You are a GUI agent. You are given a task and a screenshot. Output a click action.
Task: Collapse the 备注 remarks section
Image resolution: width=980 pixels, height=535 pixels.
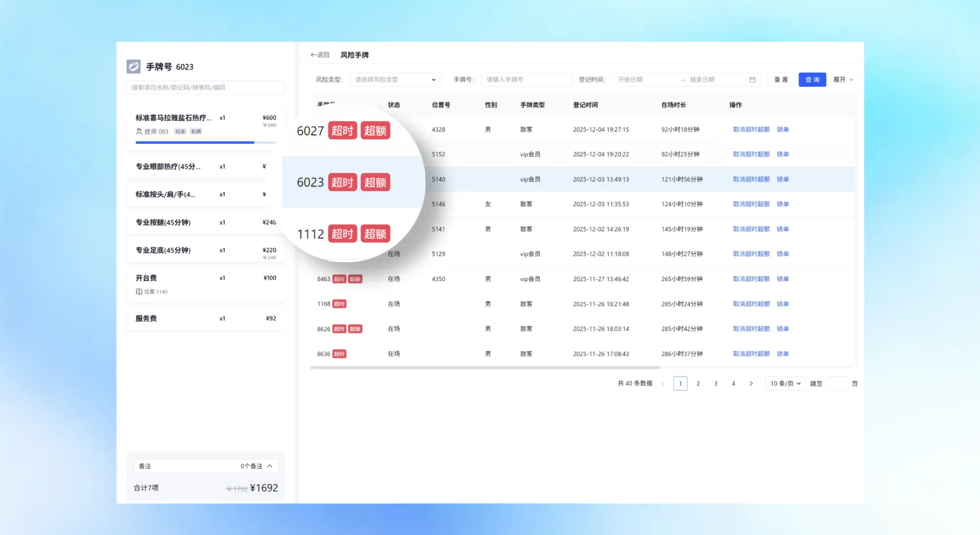[269, 466]
